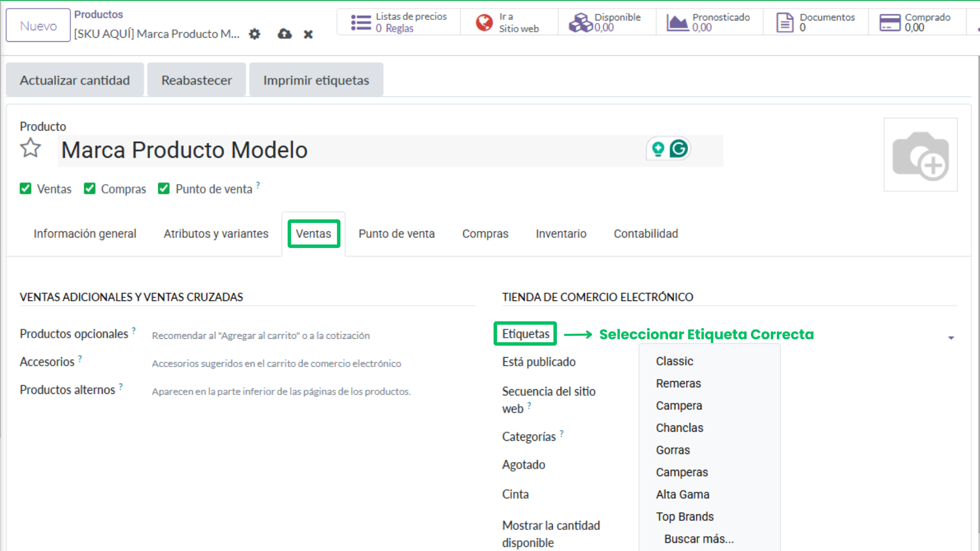
Task: Click the camera icon to add product image
Action: click(920, 155)
